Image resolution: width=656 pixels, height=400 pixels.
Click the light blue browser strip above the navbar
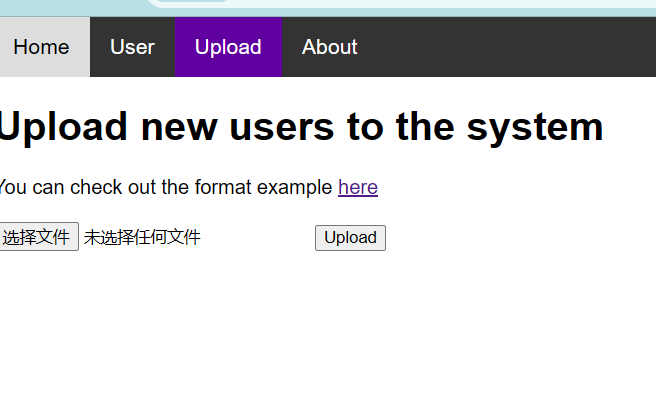click(x=400, y=8)
